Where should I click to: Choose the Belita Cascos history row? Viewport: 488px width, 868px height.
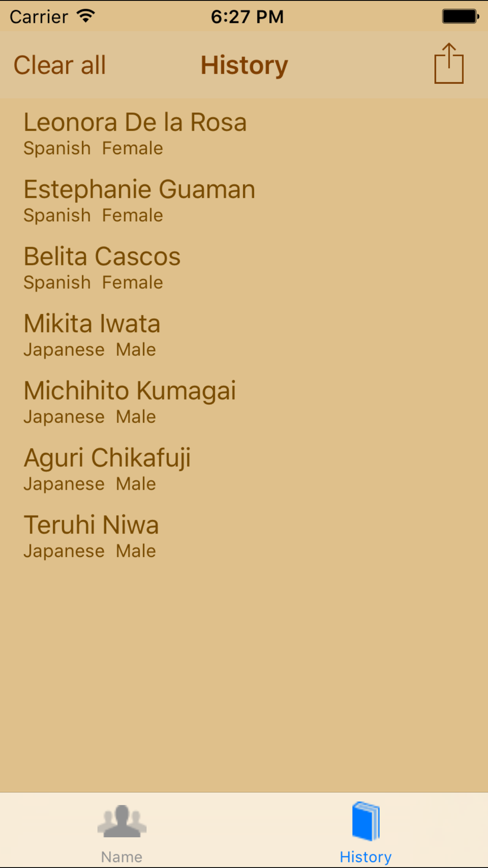pyautogui.click(x=102, y=256)
